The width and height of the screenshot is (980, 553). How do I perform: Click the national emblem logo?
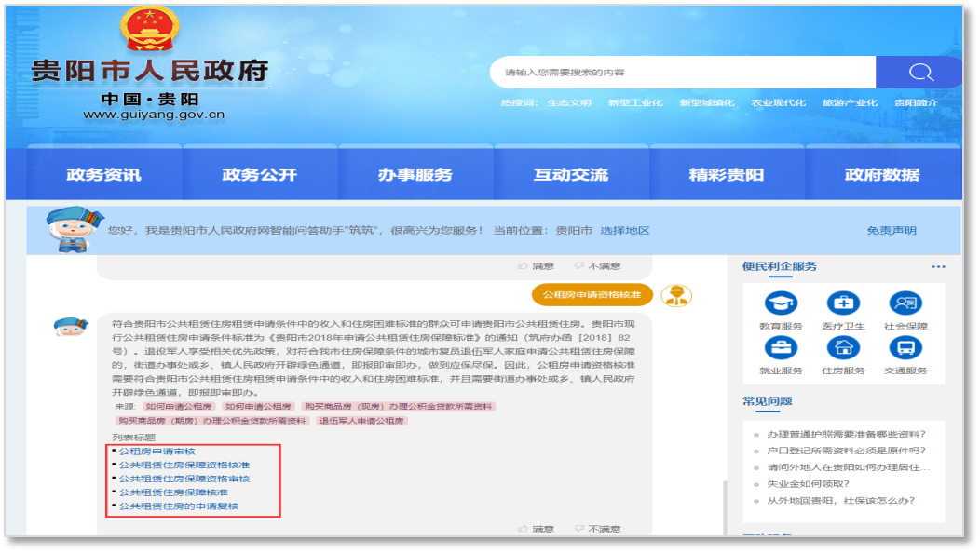click(x=149, y=29)
